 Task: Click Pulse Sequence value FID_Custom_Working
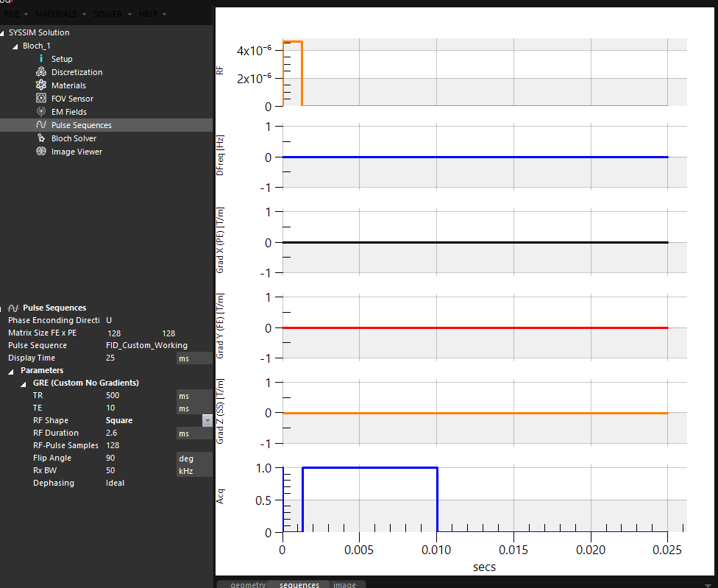pos(146,345)
